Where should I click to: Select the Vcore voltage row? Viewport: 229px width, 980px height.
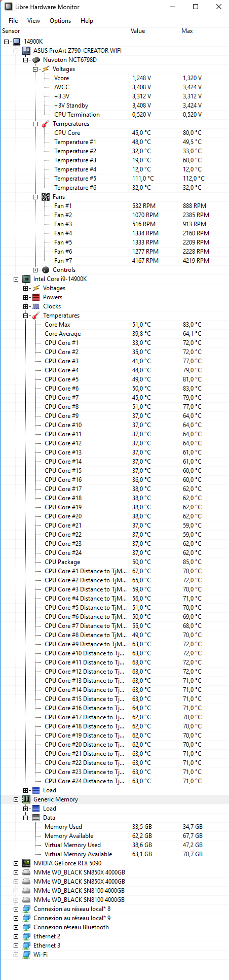114,78
